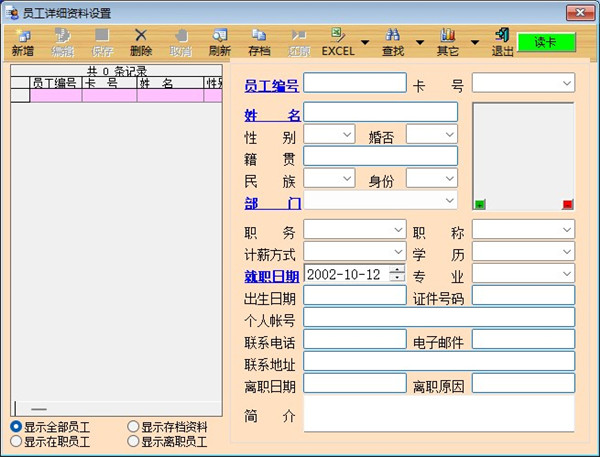The height and width of the screenshot is (457, 600).
Task: Open the 卡号 combo box
Action: [523, 83]
